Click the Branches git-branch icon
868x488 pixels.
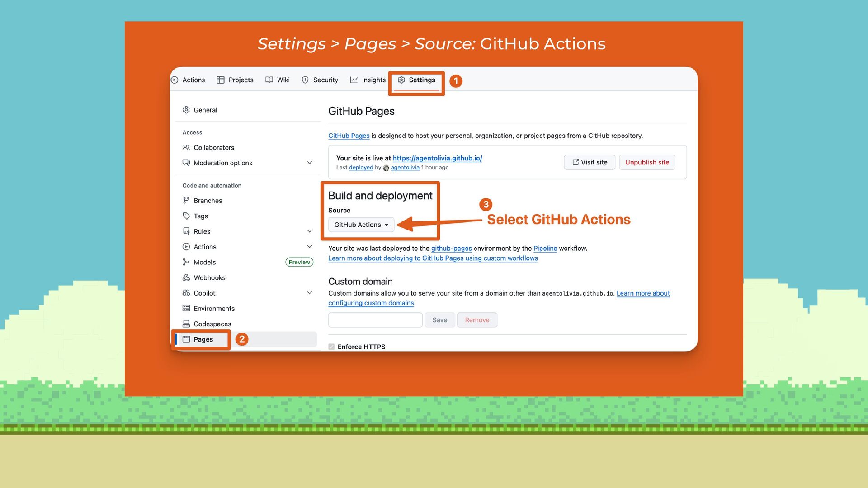pos(186,200)
